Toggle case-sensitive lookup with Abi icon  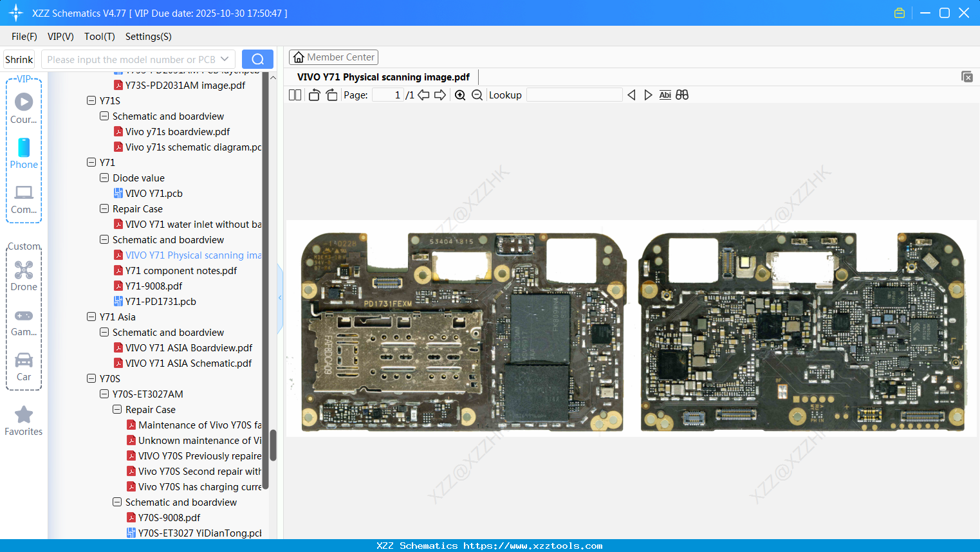coord(665,95)
